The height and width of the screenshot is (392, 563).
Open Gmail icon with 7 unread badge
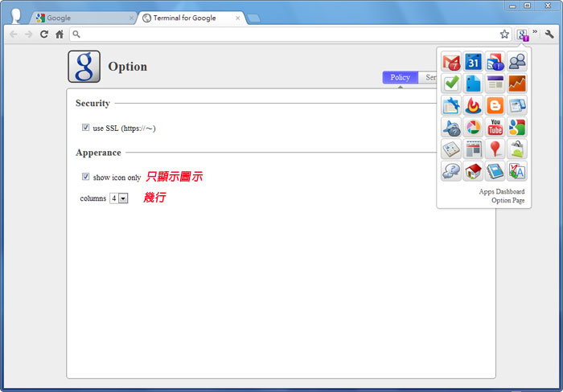pyautogui.click(x=451, y=62)
